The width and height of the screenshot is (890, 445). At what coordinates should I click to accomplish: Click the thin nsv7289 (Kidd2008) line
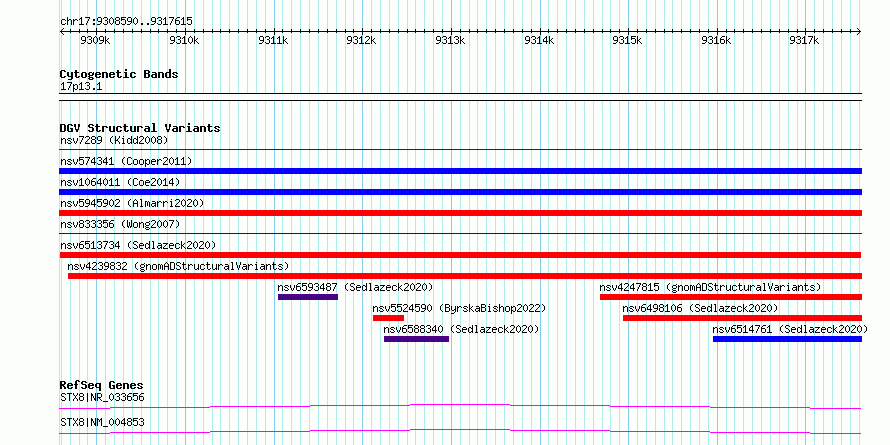click(460, 150)
